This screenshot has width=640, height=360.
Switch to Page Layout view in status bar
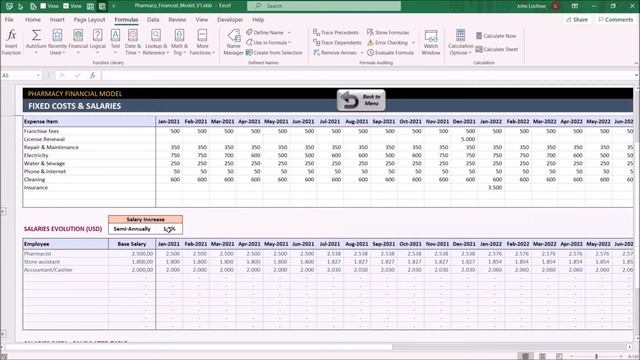pyautogui.click(x=542, y=356)
